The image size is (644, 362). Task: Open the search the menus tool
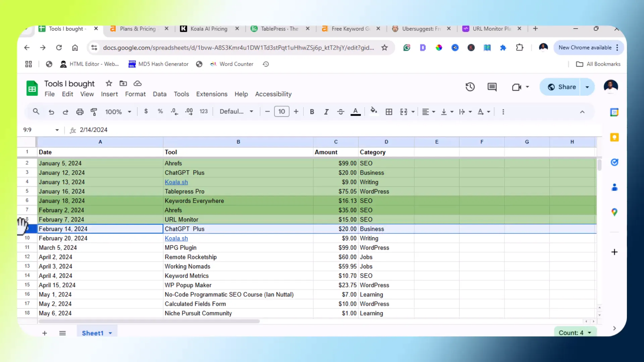[x=36, y=112]
